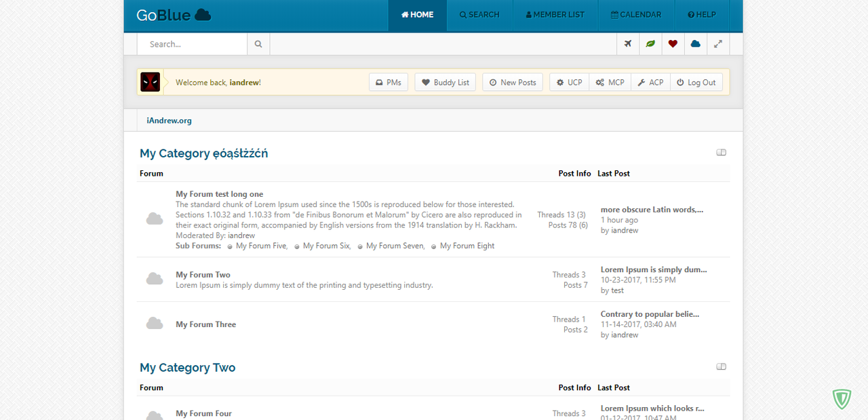This screenshot has width=868, height=420.
Task: Open the ACP admin panel
Action: pos(651,82)
